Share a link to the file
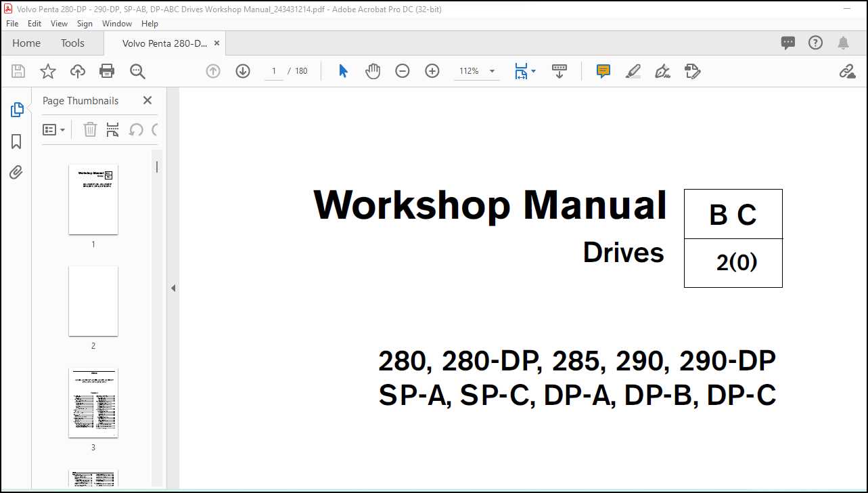 point(847,71)
